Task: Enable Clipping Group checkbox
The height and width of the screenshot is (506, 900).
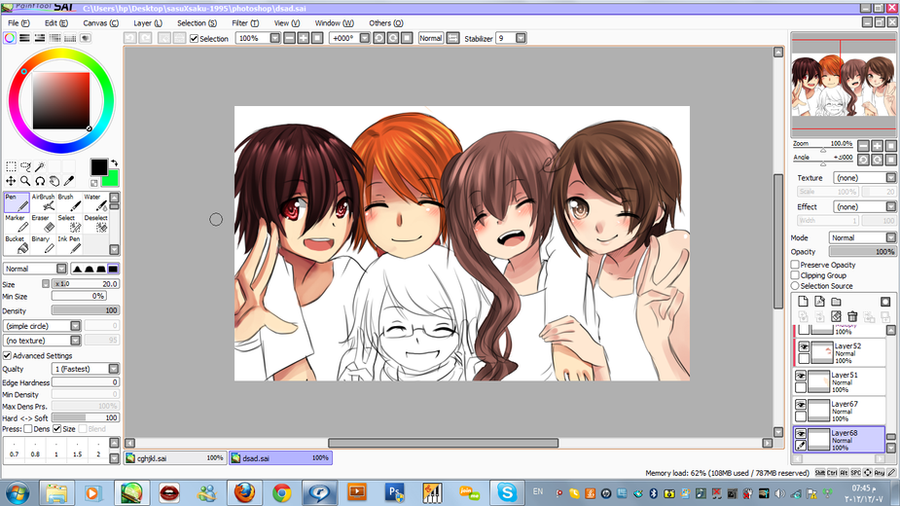Action: coord(795,275)
